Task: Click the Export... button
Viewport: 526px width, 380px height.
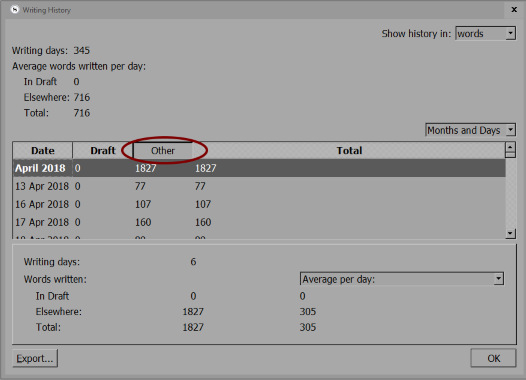Action: pos(35,358)
